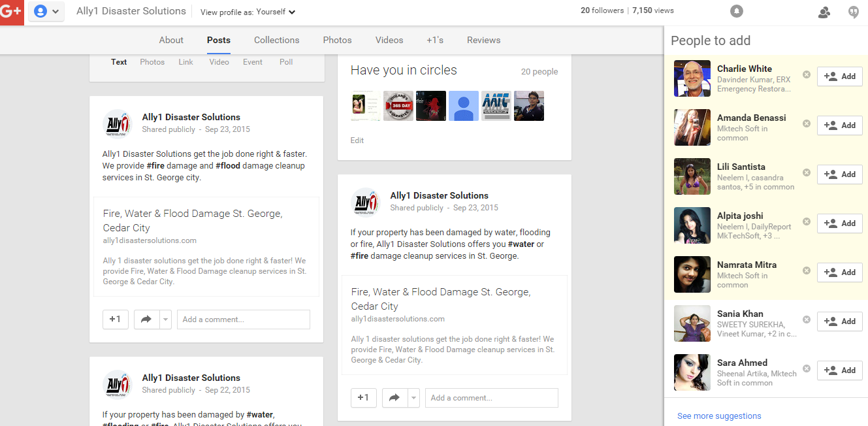The height and width of the screenshot is (426, 868).
Task: Click first circle member thumbnail
Action: point(366,106)
